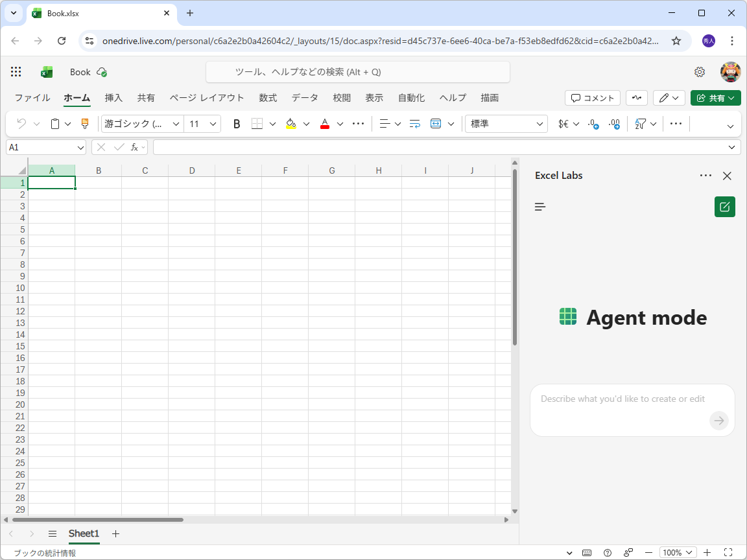Image resolution: width=747 pixels, height=560 pixels.
Task: Open the user account avatar
Action: [730, 72]
